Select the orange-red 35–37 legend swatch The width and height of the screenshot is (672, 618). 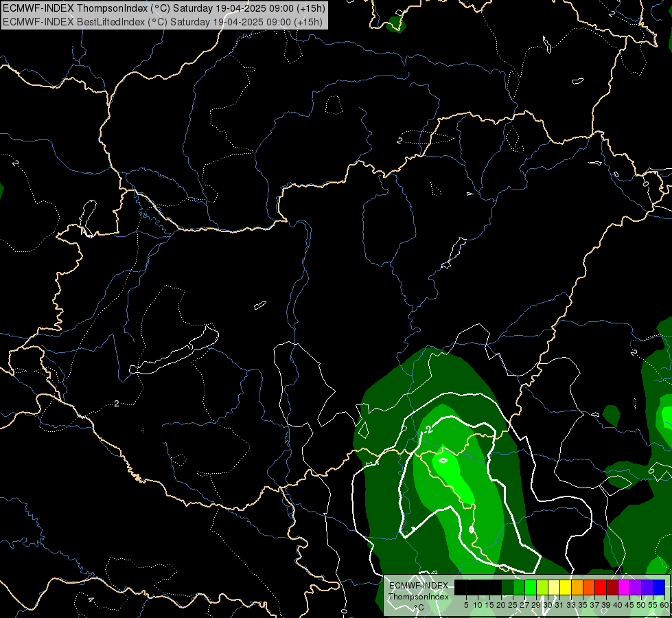589,588
